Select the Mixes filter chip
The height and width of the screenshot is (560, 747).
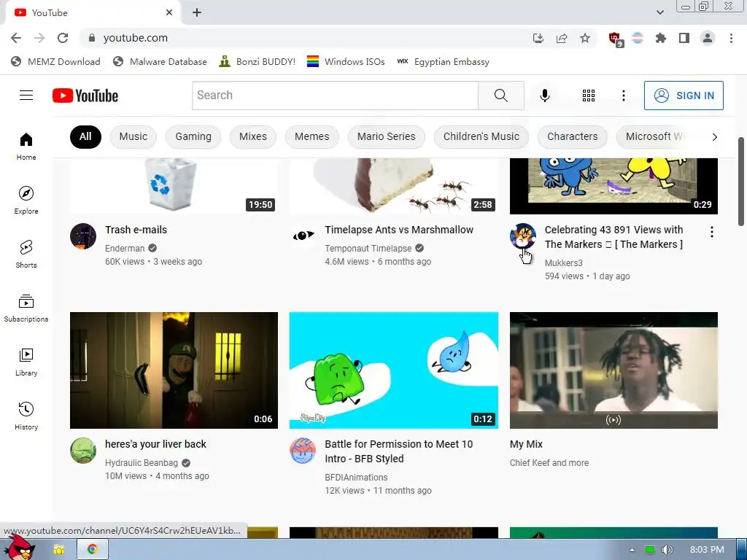[253, 136]
